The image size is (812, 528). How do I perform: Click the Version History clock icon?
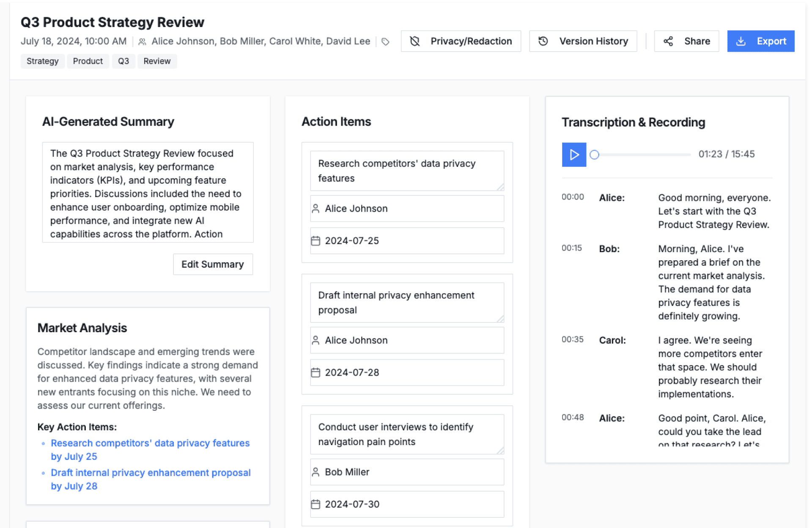(543, 41)
